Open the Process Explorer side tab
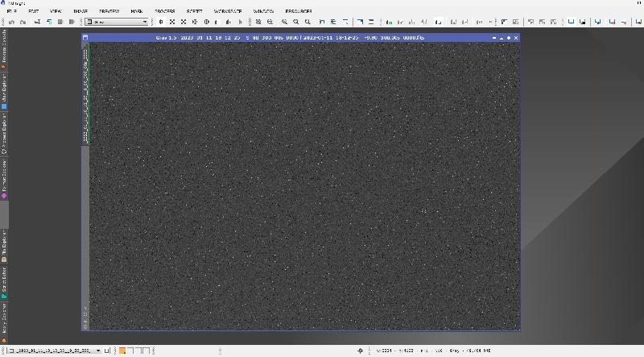The width and height of the screenshot is (644, 357). click(x=4, y=134)
